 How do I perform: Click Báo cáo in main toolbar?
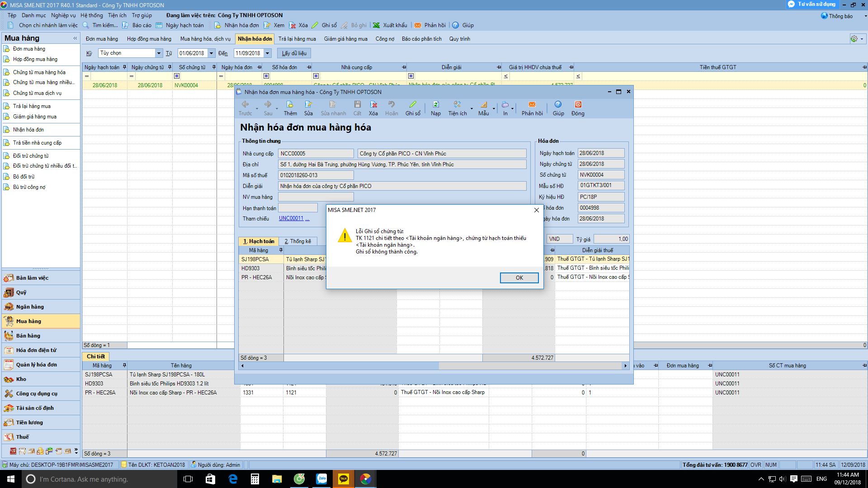137,25
